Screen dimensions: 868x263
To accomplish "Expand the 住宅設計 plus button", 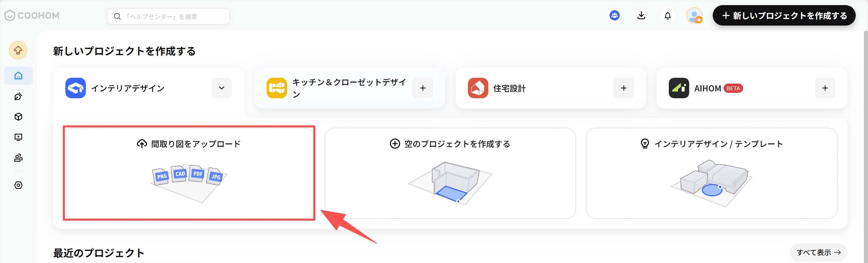I will click(x=624, y=88).
